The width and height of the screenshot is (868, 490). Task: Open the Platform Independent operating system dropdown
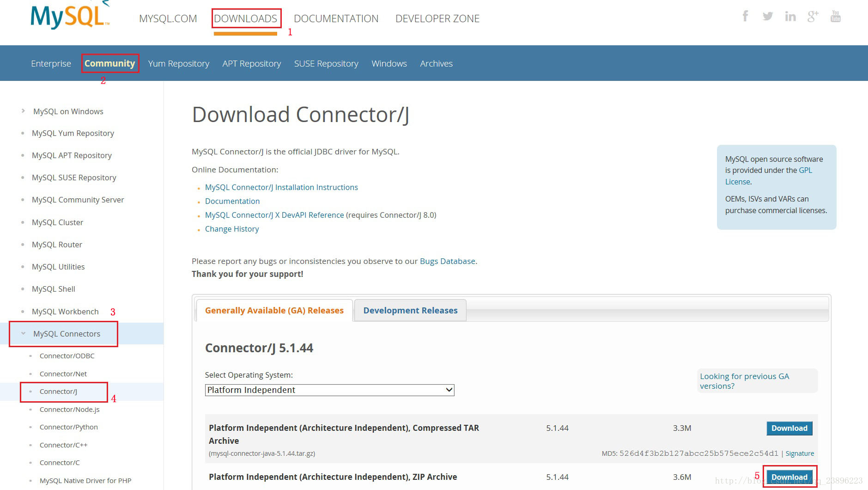(x=330, y=390)
